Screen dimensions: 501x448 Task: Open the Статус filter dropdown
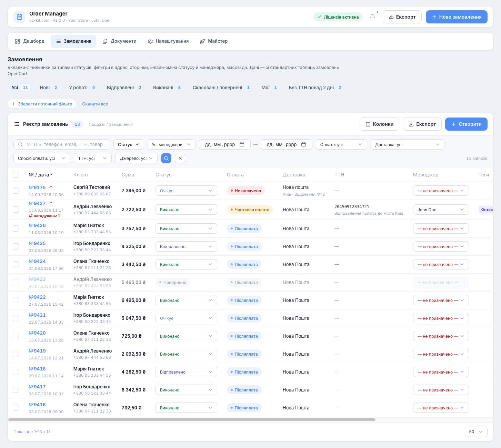tap(129, 144)
